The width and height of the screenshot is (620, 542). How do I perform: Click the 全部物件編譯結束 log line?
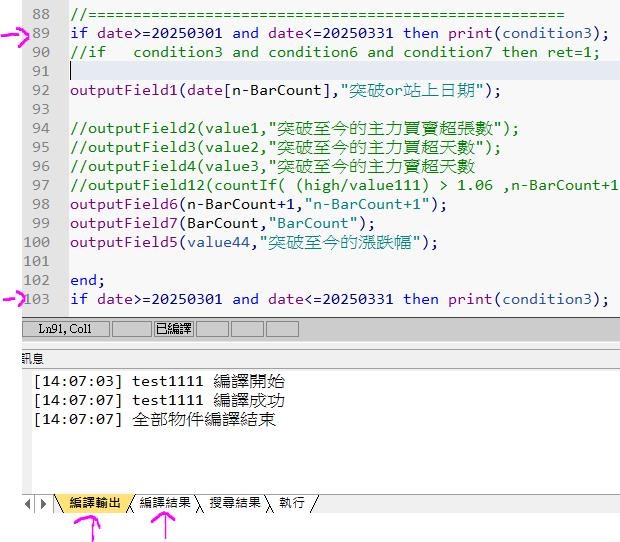[154, 419]
